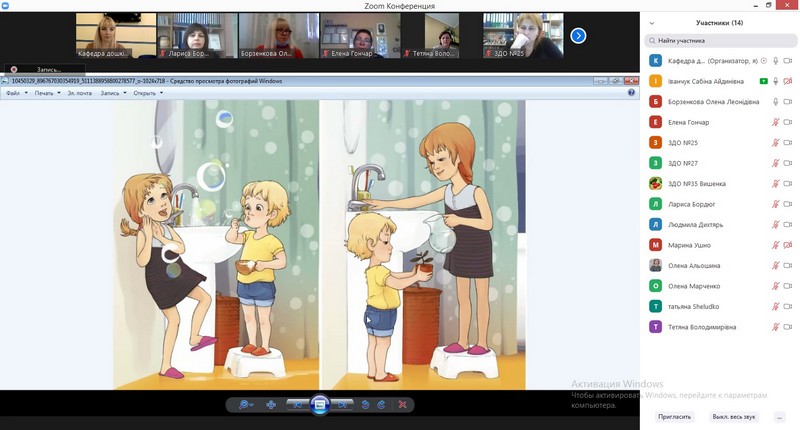Viewport: 800px width, 430px height.
Task: Click camera icon for ЗДО №27
Action: [x=788, y=163]
